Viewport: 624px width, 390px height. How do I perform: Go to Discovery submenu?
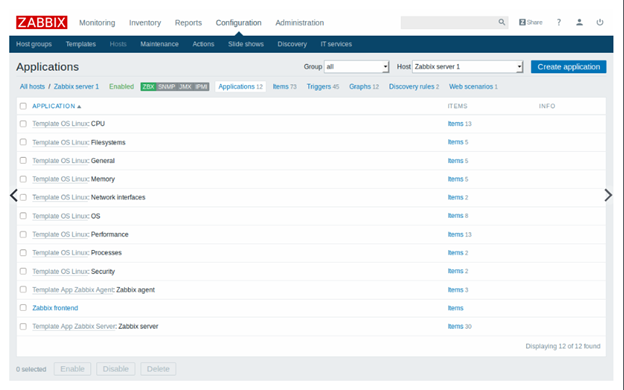292,44
